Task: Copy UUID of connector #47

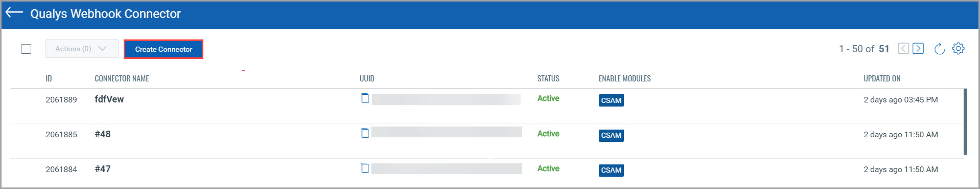Action: [365, 168]
